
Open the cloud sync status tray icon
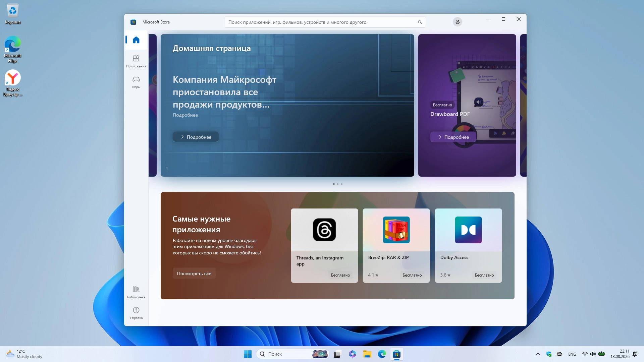coord(559,354)
